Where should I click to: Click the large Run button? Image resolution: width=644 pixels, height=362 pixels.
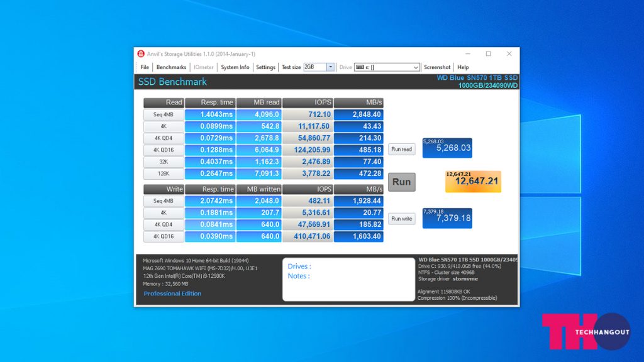[x=402, y=182]
